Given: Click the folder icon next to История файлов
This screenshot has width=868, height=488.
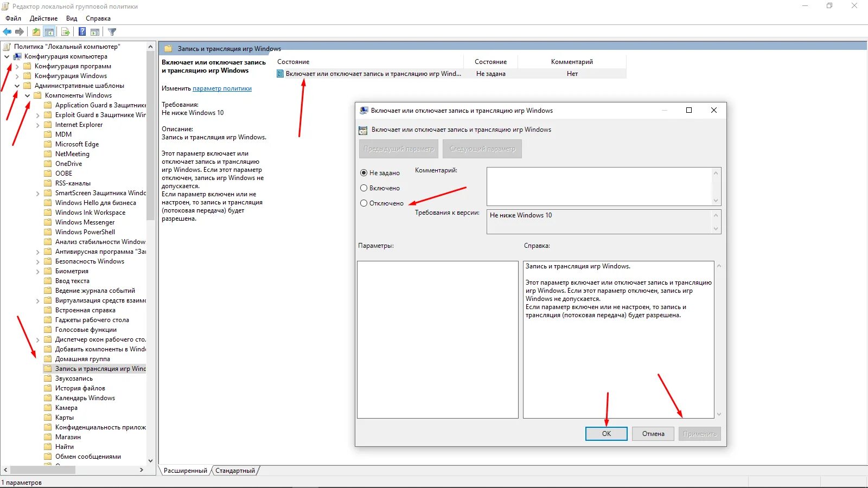Looking at the screenshot, I should [x=48, y=388].
